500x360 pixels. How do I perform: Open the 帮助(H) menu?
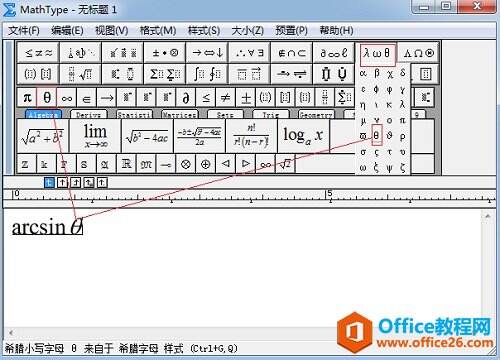tap(336, 31)
